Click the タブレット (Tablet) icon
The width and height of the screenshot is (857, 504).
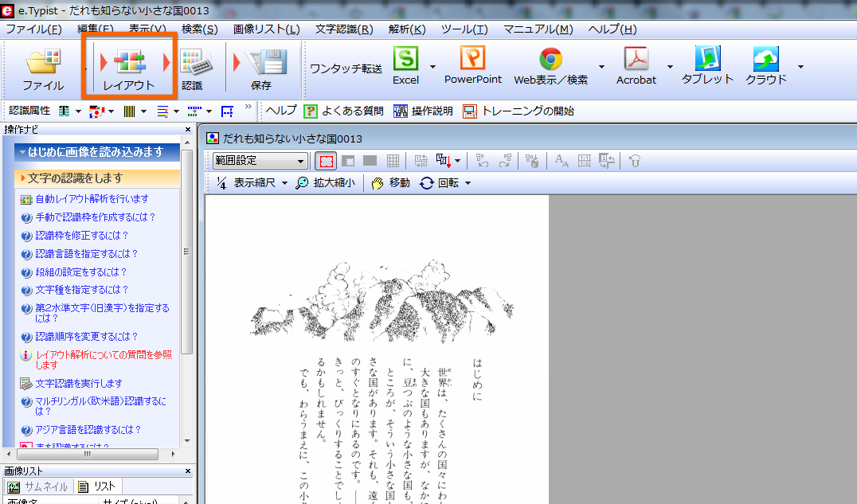pyautogui.click(x=706, y=60)
